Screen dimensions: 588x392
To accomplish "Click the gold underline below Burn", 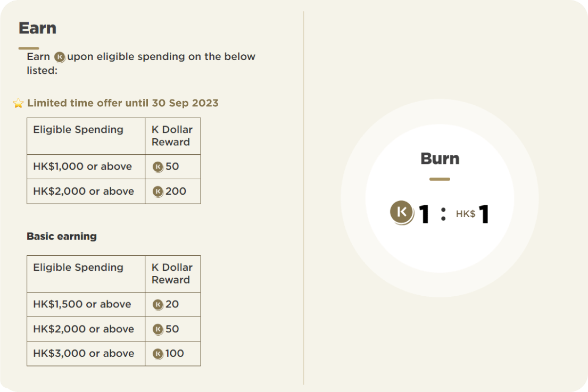I will tap(440, 179).
